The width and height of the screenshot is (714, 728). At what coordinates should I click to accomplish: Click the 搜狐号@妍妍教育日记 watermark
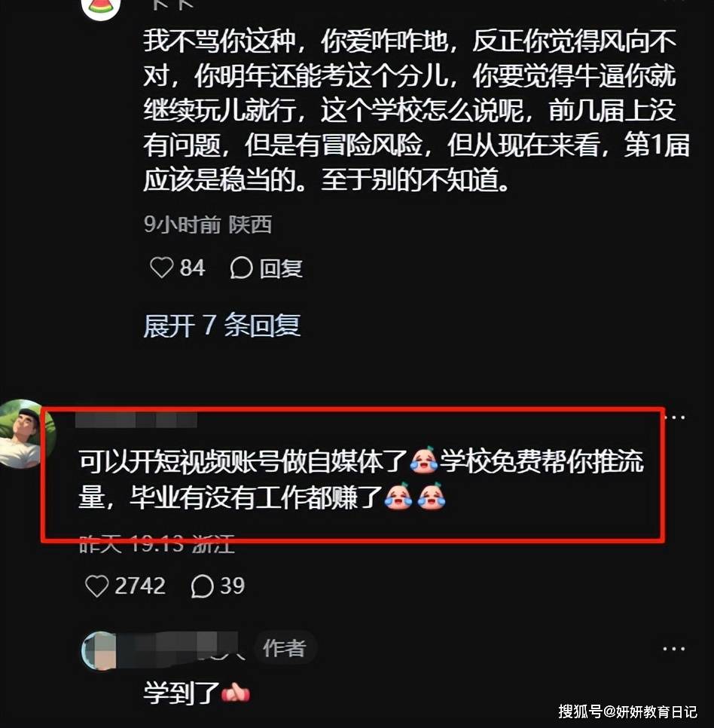(x=627, y=711)
